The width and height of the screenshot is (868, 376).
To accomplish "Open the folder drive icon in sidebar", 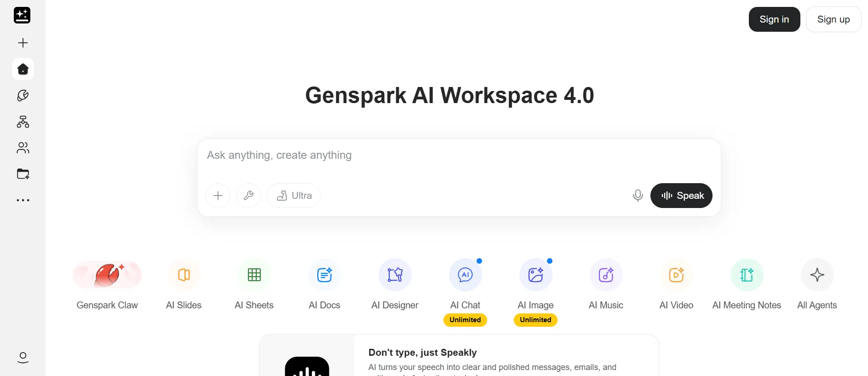I will pyautogui.click(x=23, y=174).
